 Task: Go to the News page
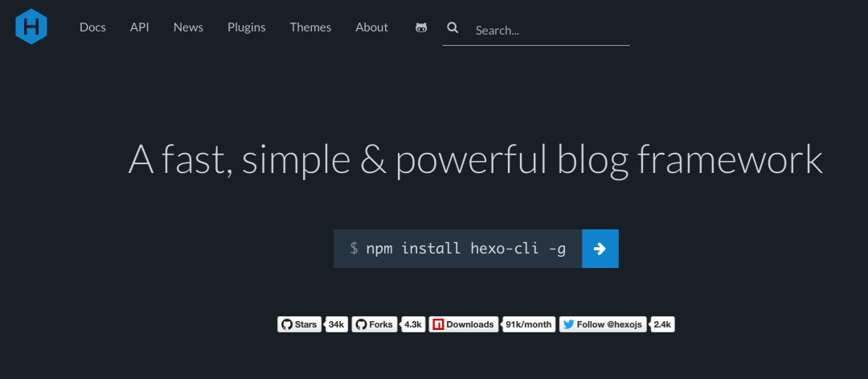188,27
